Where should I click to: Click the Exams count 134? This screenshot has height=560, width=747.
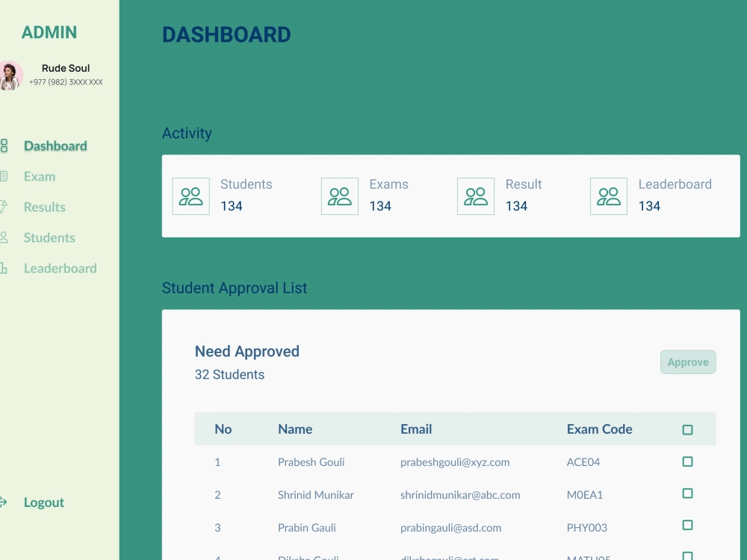coord(380,206)
